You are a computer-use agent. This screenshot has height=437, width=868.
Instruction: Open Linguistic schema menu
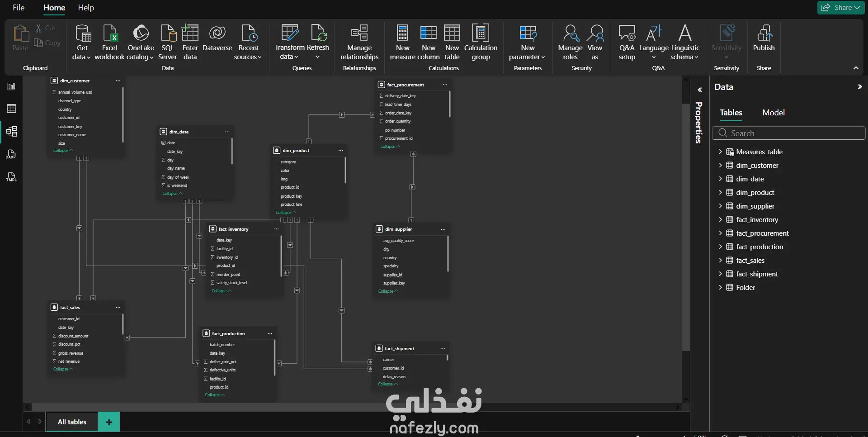coord(685,42)
